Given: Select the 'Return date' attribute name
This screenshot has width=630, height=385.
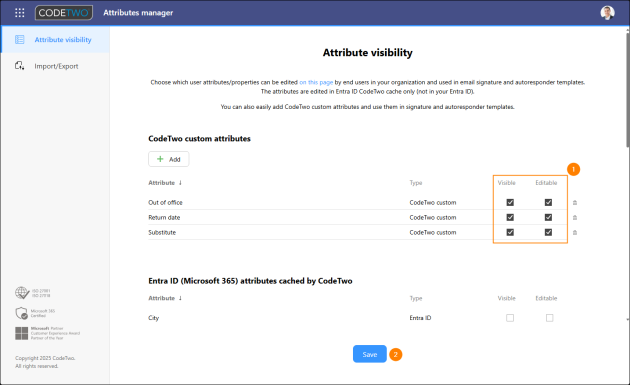Looking at the screenshot, I should pyautogui.click(x=164, y=217).
